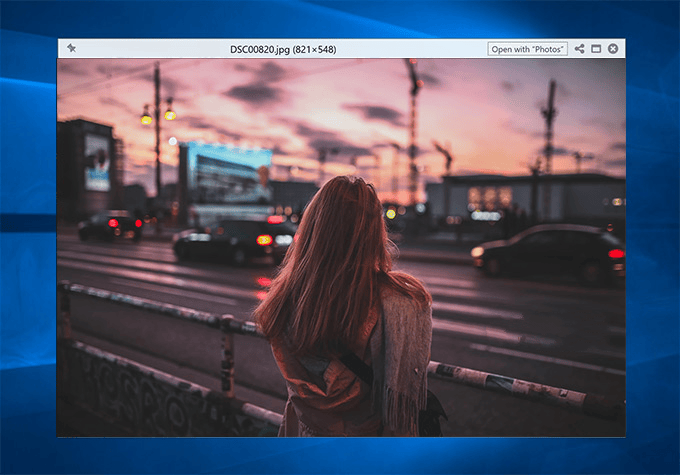This screenshot has width=680, height=475.
Task: Open image with "Photos" app
Action: (x=527, y=49)
